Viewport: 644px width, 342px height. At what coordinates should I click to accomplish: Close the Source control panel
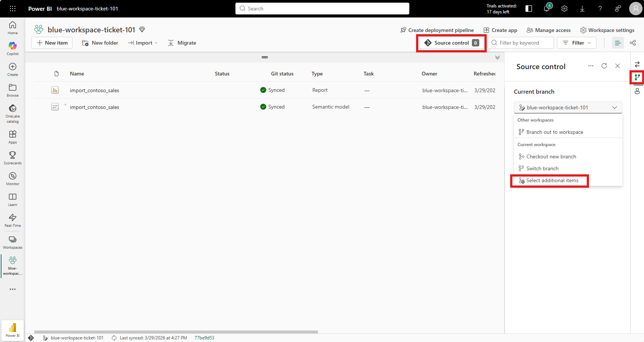pos(618,66)
